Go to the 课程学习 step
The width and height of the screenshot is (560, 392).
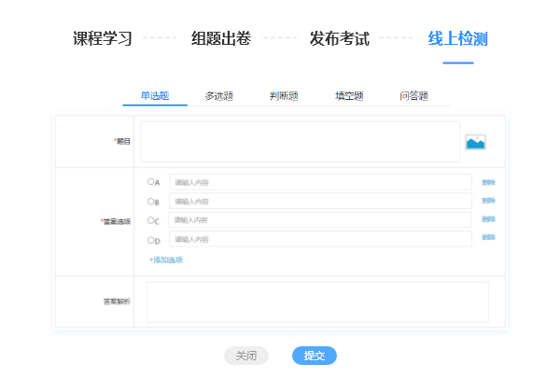click(x=103, y=39)
